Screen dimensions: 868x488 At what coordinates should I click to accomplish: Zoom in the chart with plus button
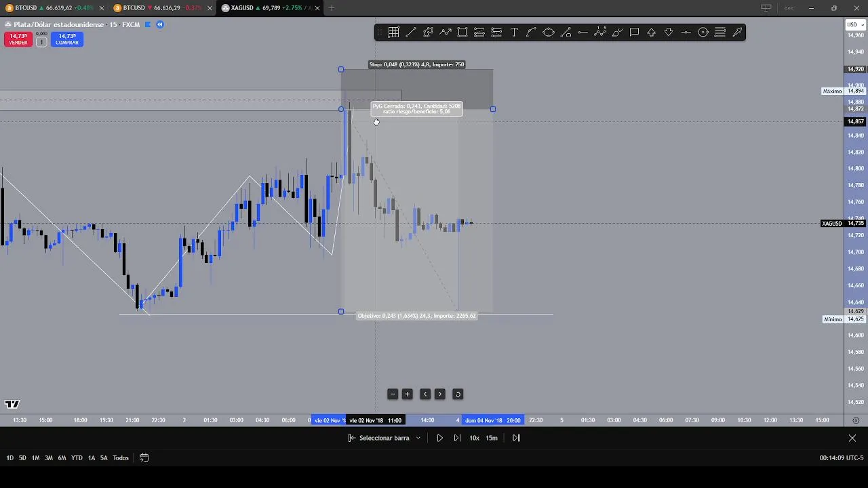pos(408,394)
